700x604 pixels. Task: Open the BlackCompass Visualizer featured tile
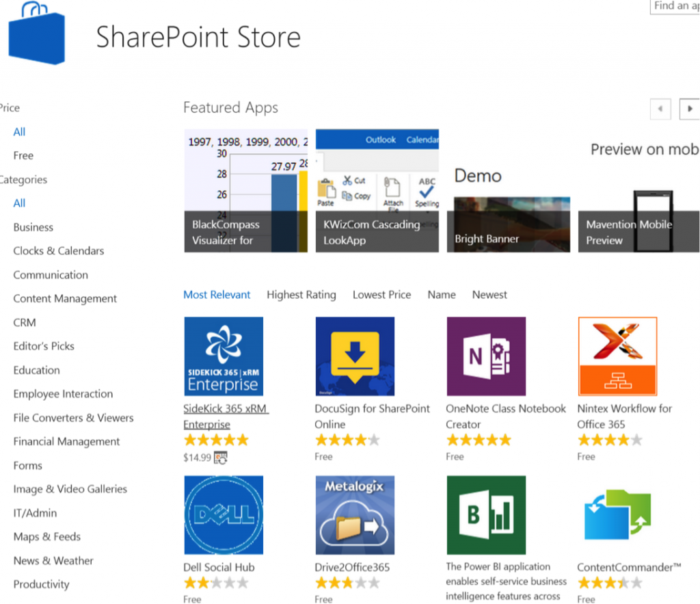(245, 191)
